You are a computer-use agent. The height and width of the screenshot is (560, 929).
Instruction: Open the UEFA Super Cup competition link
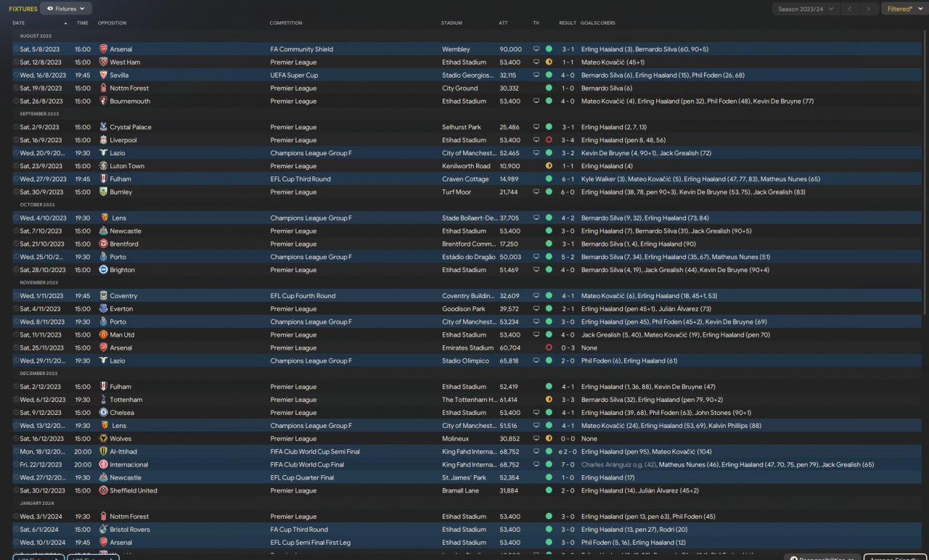tap(294, 75)
